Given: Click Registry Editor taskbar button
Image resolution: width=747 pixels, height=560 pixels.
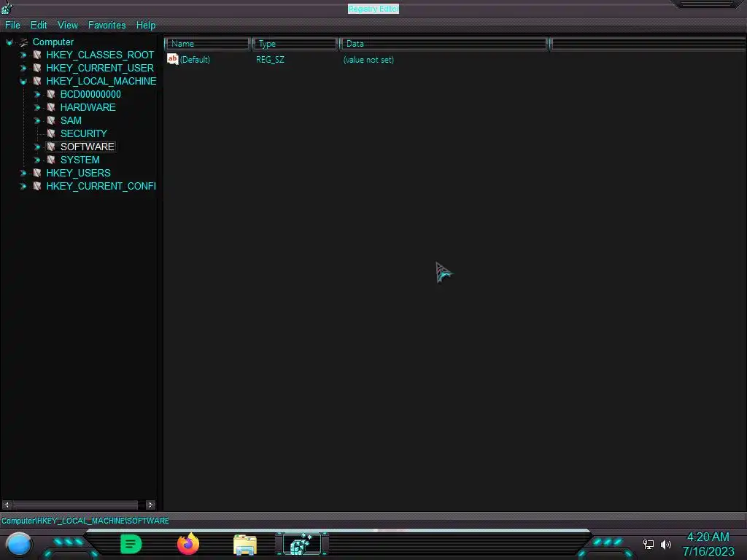Looking at the screenshot, I should pos(302,544).
